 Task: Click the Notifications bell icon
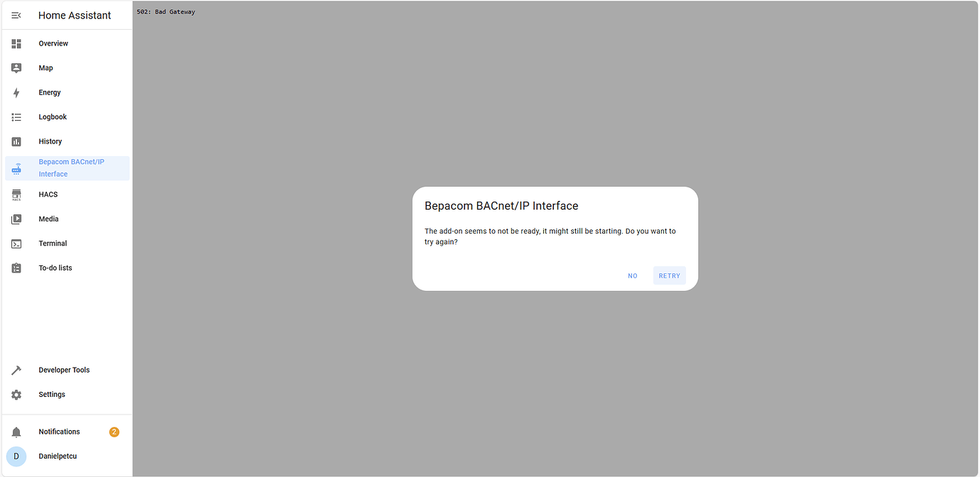coord(16,432)
